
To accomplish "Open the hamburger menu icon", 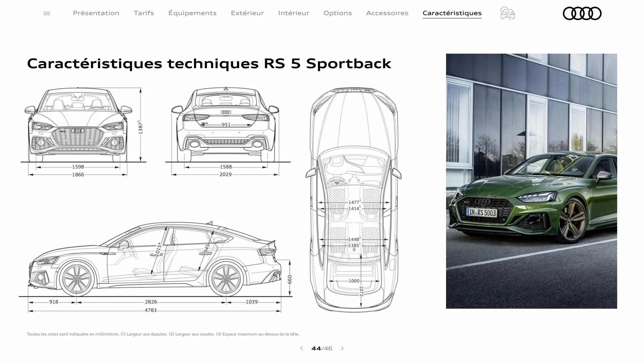I will point(47,13).
